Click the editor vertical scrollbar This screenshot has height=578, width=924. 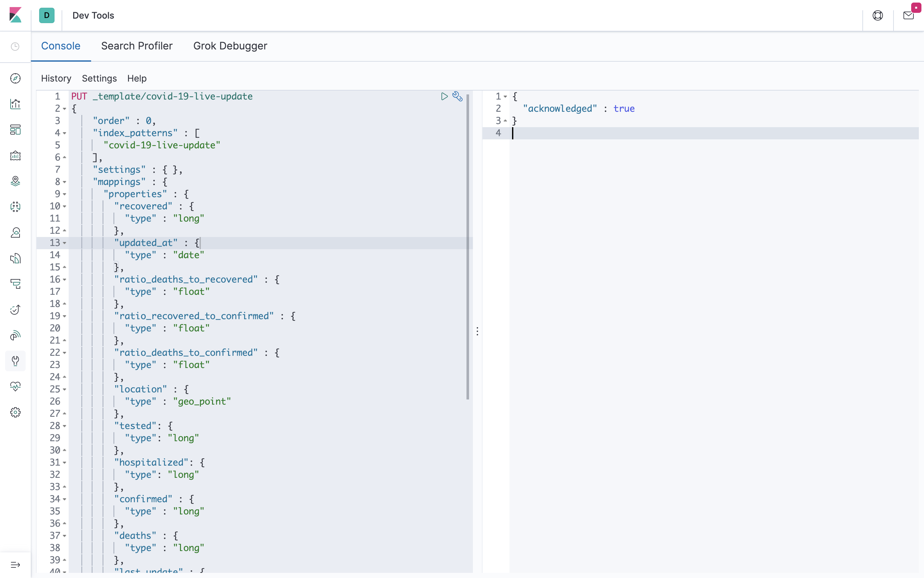coord(468,247)
